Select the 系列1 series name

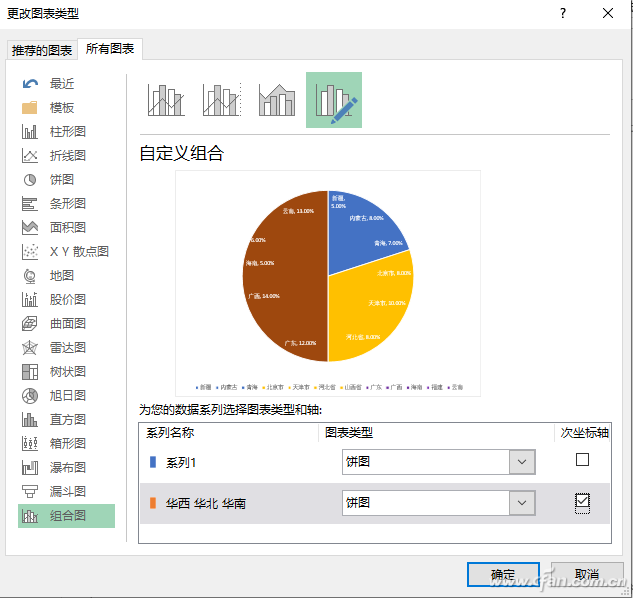[x=181, y=462]
